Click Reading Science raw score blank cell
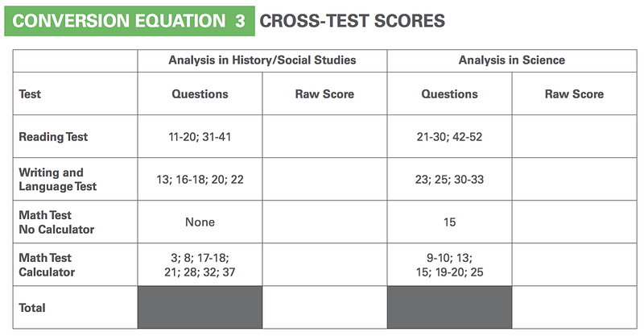Image resolution: width=644 pixels, height=336 pixels. click(575, 136)
